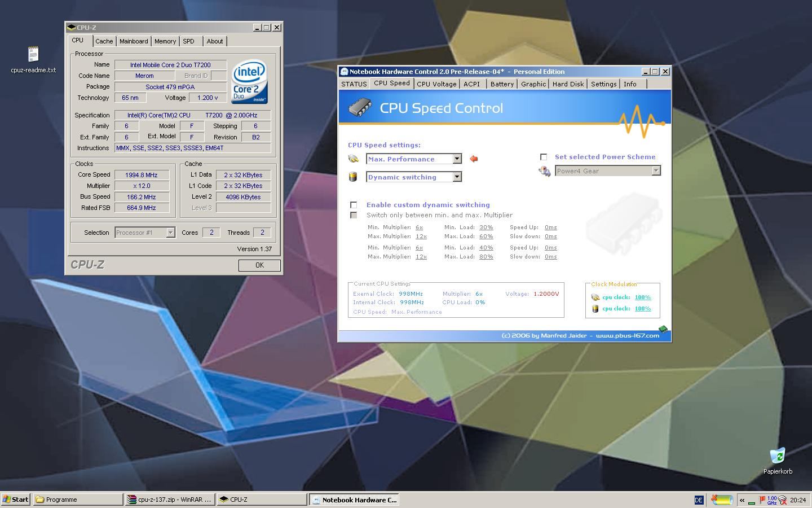Open the Processor #1 selection dropdown in CPU-Z

[170, 233]
